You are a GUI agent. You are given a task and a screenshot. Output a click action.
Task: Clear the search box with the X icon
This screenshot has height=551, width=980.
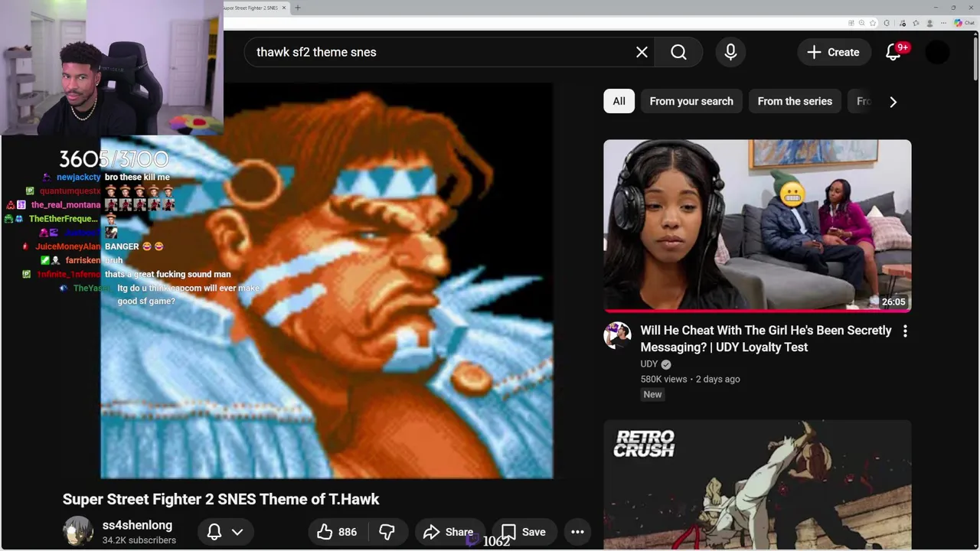642,52
